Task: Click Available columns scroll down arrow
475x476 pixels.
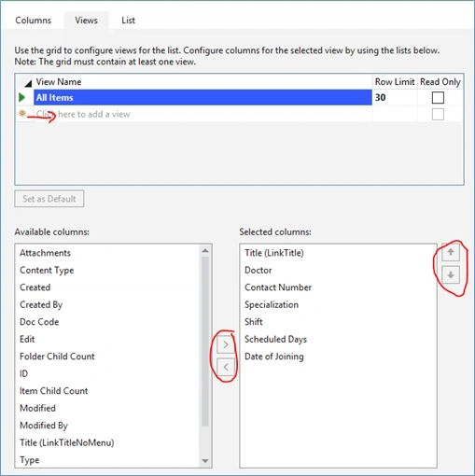Action: pos(205,461)
